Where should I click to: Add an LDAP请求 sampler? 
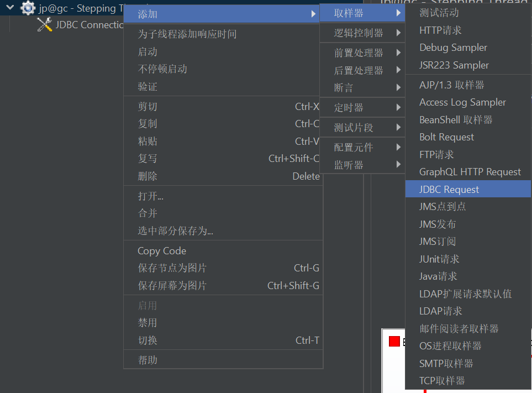point(468,311)
